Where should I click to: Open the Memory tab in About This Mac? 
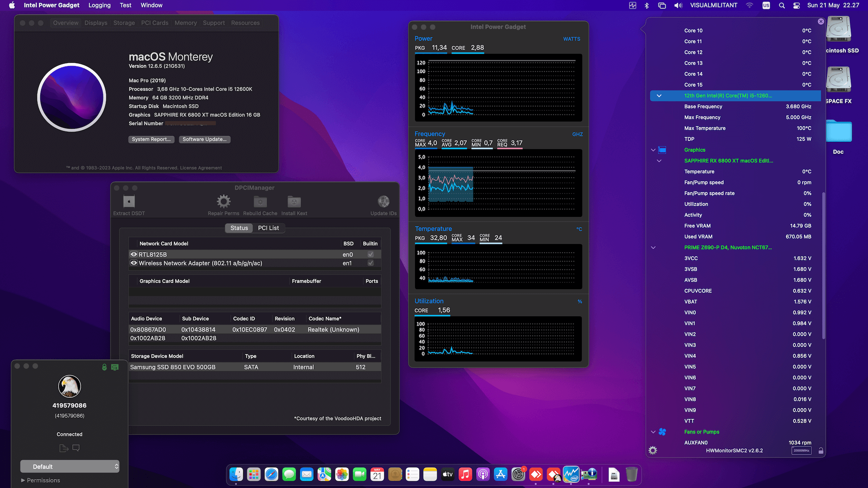click(x=186, y=23)
